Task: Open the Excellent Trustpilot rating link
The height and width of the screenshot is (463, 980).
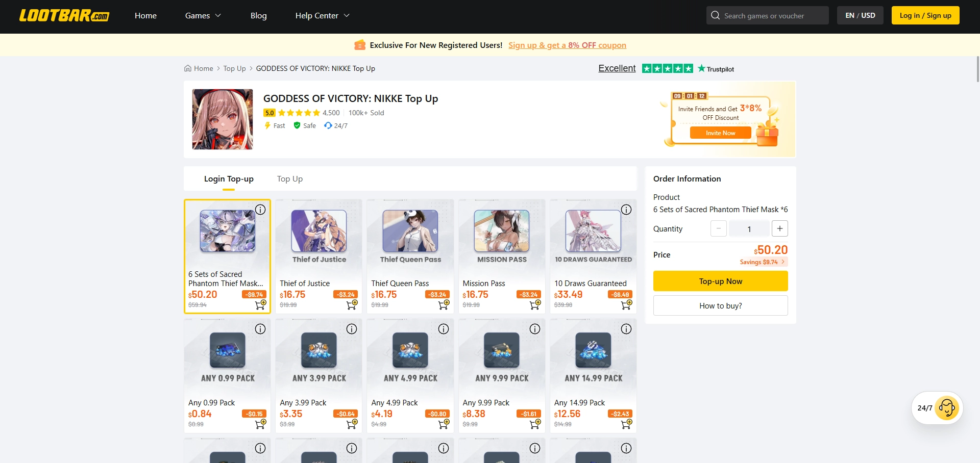Action: point(617,68)
